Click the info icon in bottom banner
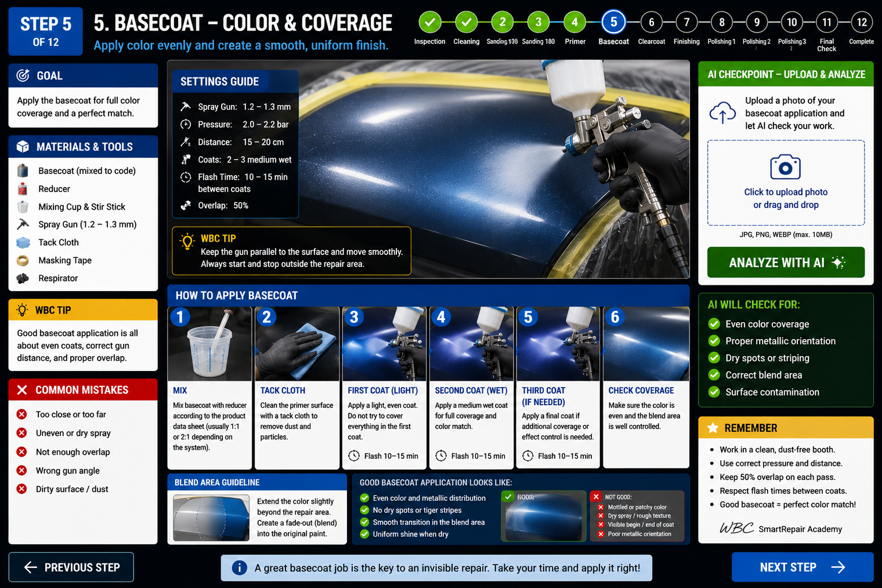 coord(239,568)
